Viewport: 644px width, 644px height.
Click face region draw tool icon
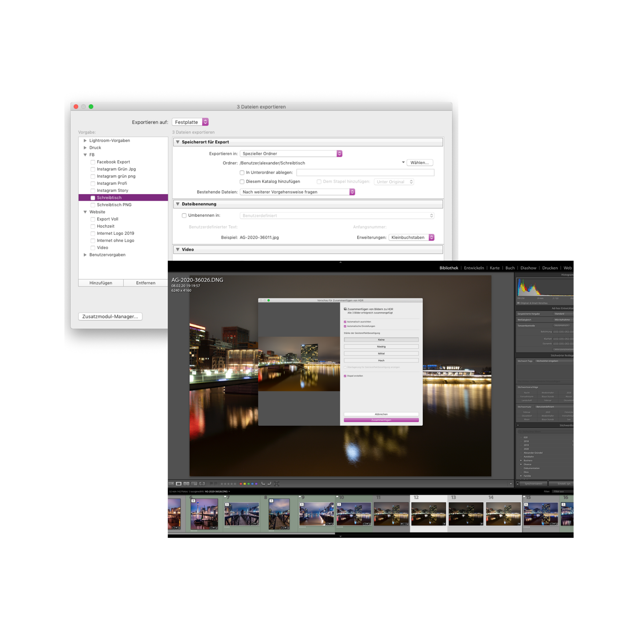point(277,484)
